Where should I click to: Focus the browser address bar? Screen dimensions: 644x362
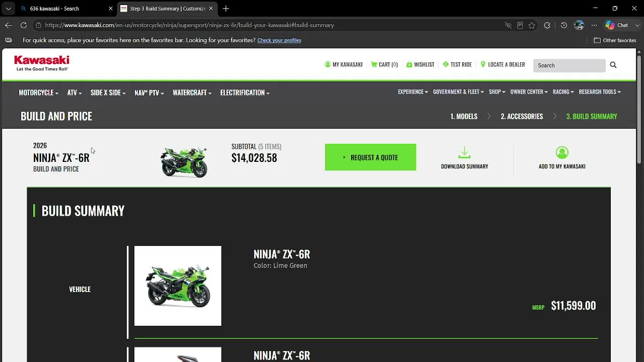point(272,25)
